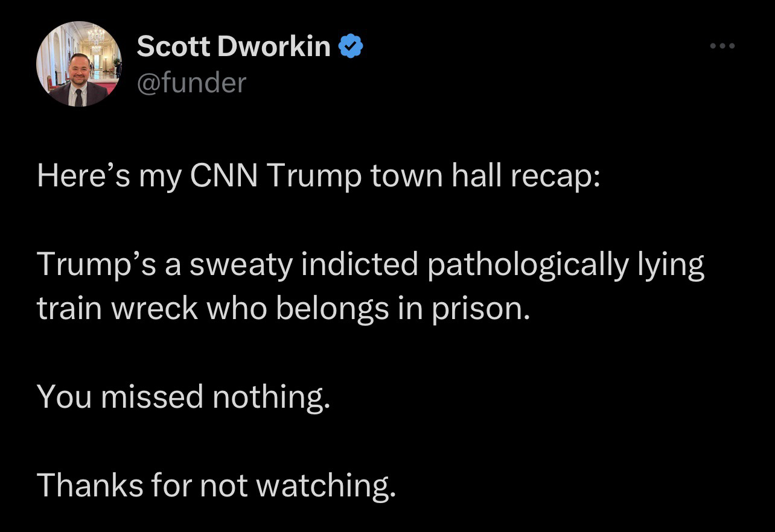This screenshot has height=532, width=775.
Task: Open the Scott Dworkin display name
Action: click(234, 46)
